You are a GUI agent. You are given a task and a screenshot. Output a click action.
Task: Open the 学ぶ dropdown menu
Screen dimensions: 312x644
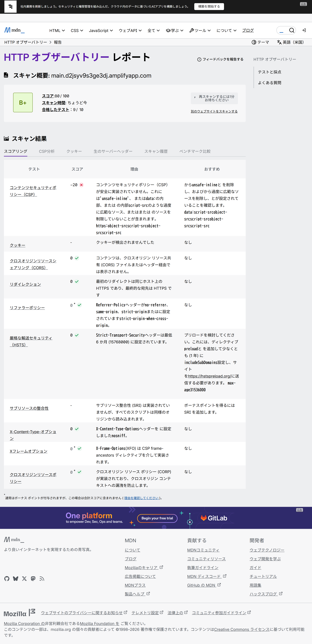pyautogui.click(x=174, y=30)
